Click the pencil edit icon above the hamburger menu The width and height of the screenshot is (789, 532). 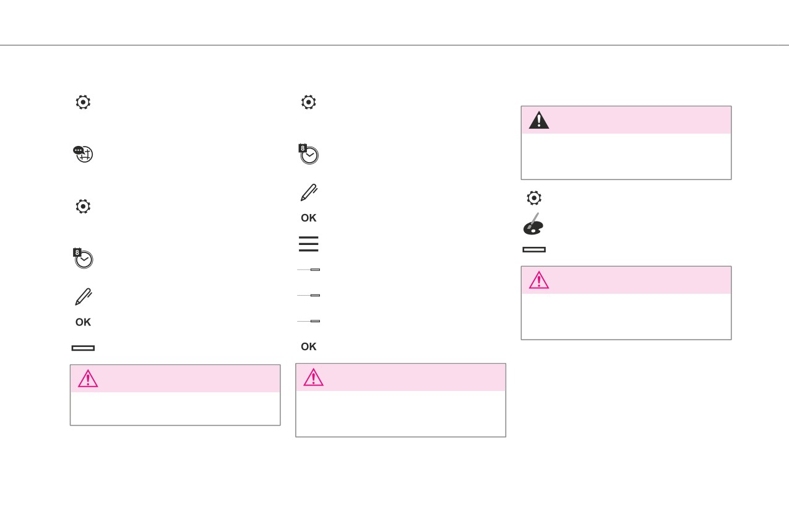click(x=309, y=192)
